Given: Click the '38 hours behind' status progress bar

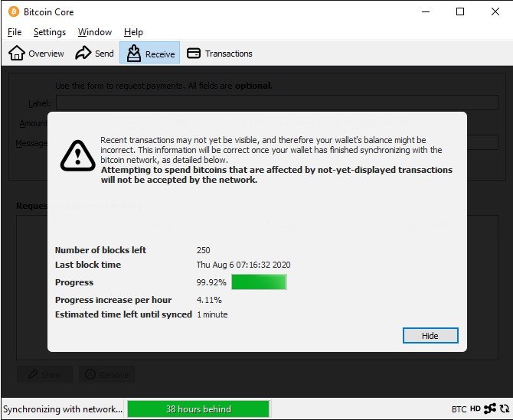Looking at the screenshot, I should click(x=198, y=409).
